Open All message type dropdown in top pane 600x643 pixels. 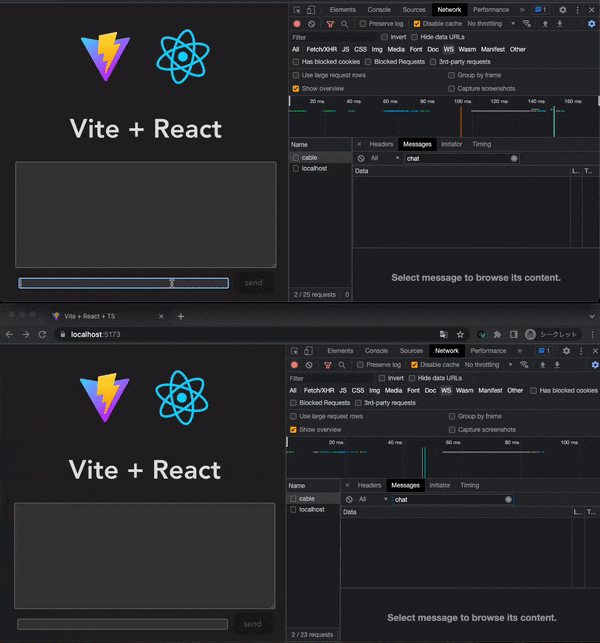[384, 158]
